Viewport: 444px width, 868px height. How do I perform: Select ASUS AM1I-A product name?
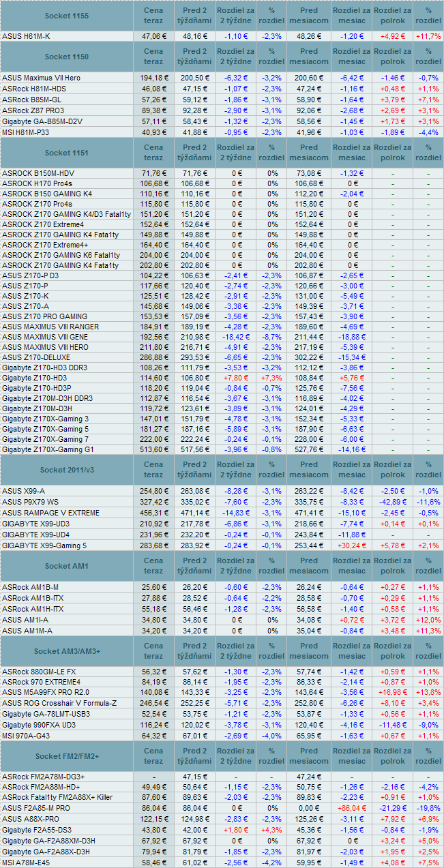(x=25, y=620)
